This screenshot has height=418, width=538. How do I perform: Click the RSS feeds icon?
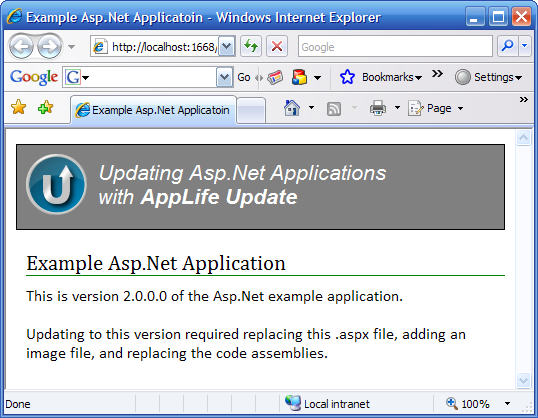pyautogui.click(x=334, y=109)
